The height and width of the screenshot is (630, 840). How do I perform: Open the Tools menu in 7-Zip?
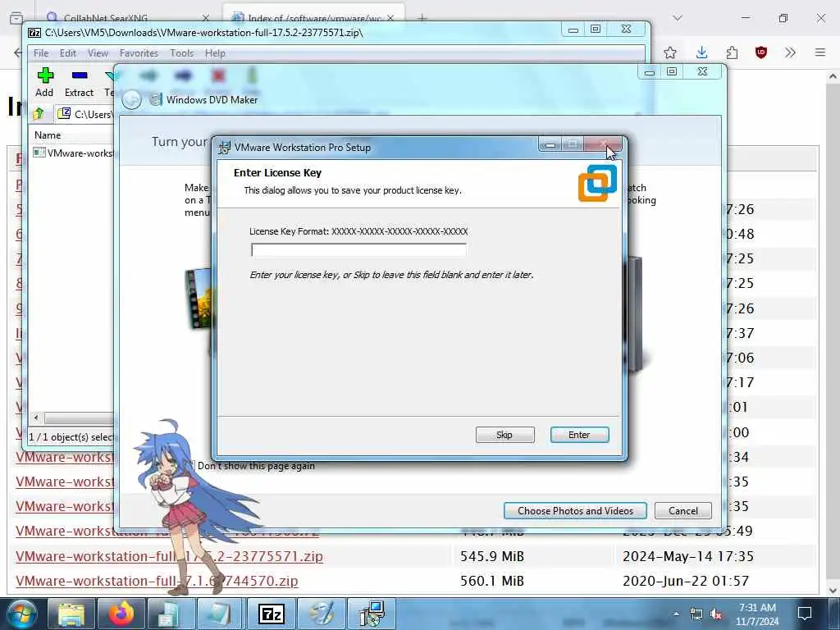pos(181,53)
